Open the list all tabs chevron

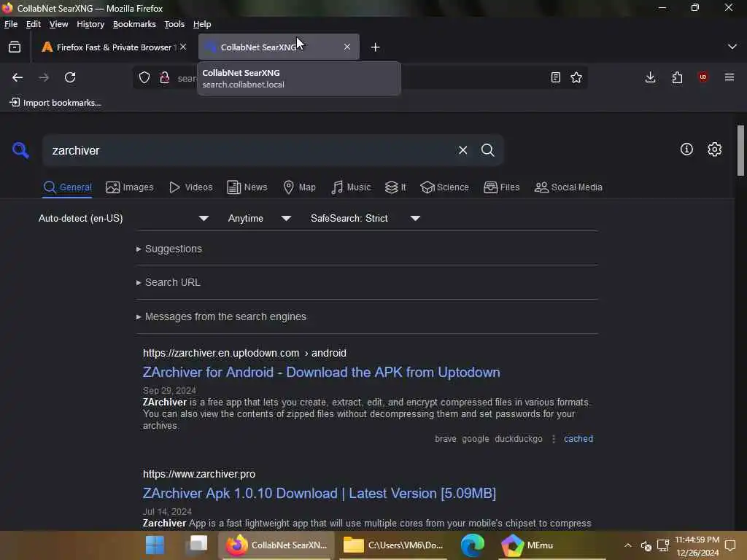coord(732,47)
